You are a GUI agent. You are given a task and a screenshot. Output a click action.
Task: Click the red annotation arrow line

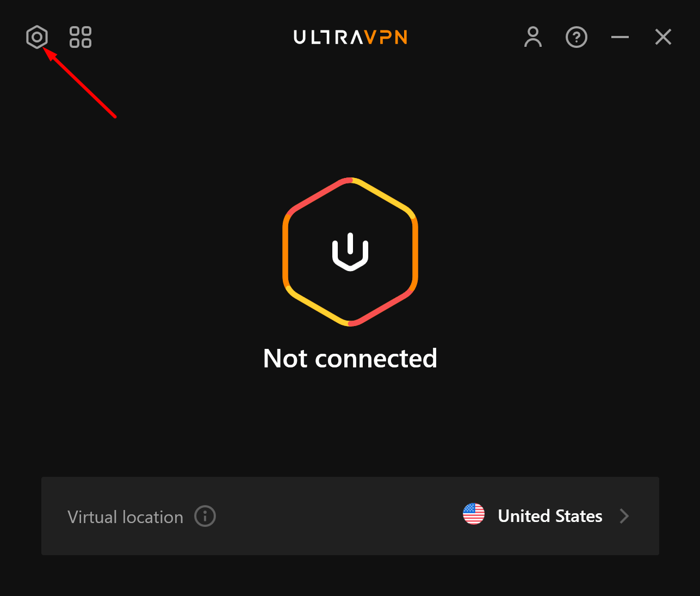click(x=87, y=88)
